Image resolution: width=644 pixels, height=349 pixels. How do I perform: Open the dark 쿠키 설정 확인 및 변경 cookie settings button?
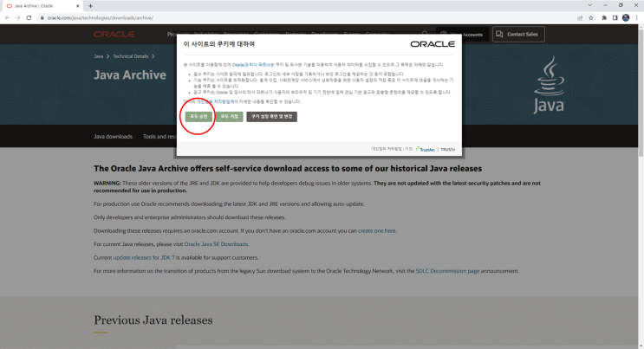coord(271,117)
